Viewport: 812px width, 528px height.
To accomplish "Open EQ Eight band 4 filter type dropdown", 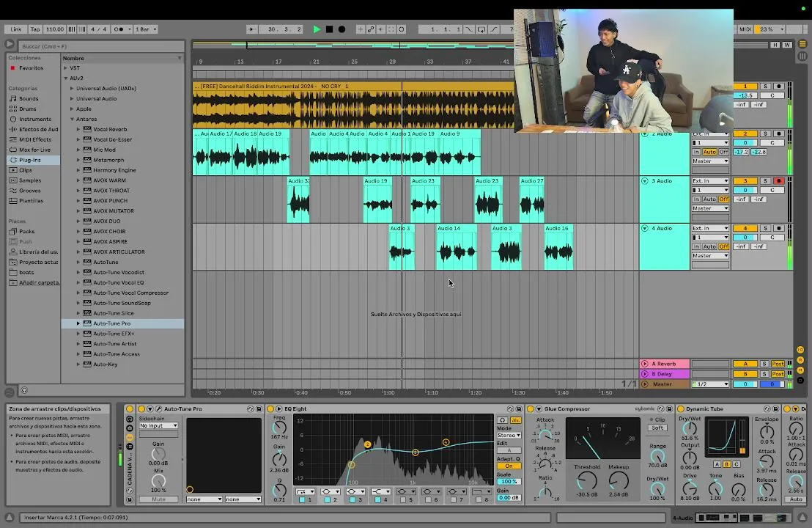I will pos(380,491).
